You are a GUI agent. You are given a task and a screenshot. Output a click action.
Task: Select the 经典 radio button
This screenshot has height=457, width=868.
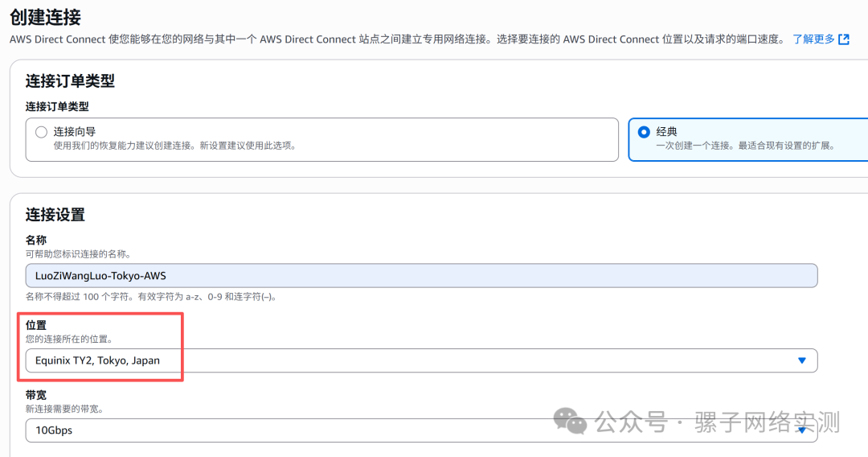[644, 132]
